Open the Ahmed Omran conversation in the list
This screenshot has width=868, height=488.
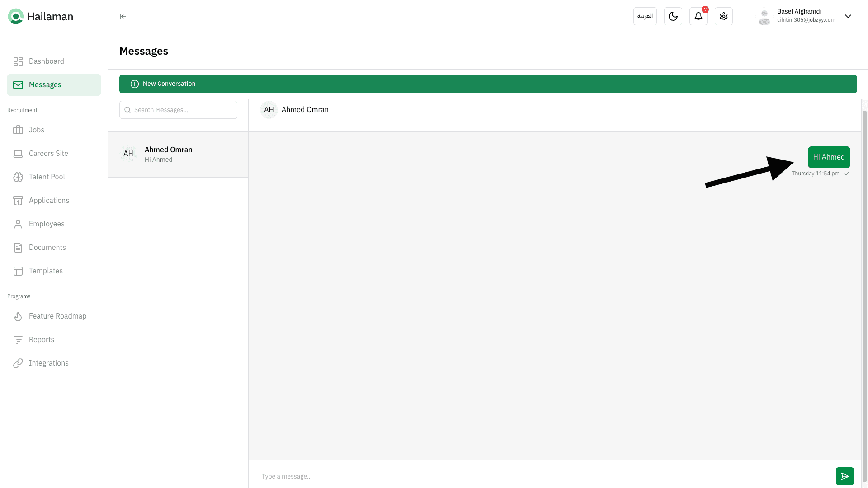pos(178,155)
